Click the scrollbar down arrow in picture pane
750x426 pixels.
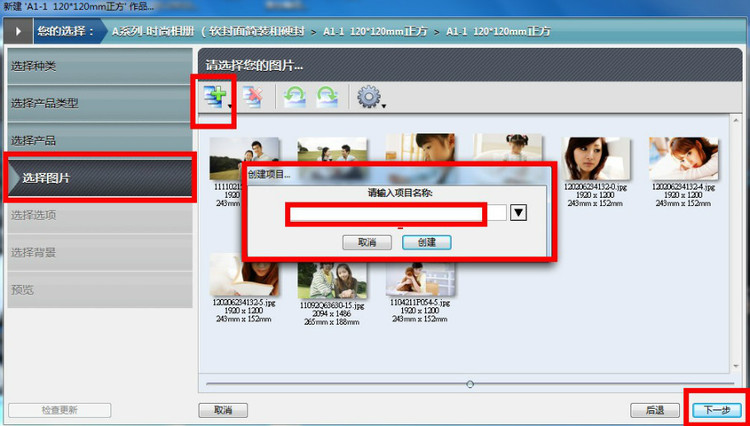click(x=736, y=366)
